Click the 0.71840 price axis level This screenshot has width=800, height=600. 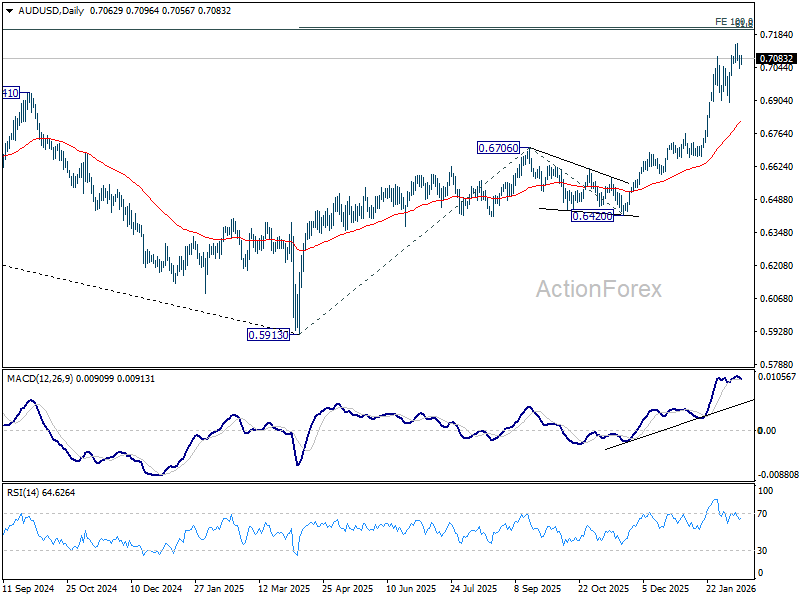776,35
